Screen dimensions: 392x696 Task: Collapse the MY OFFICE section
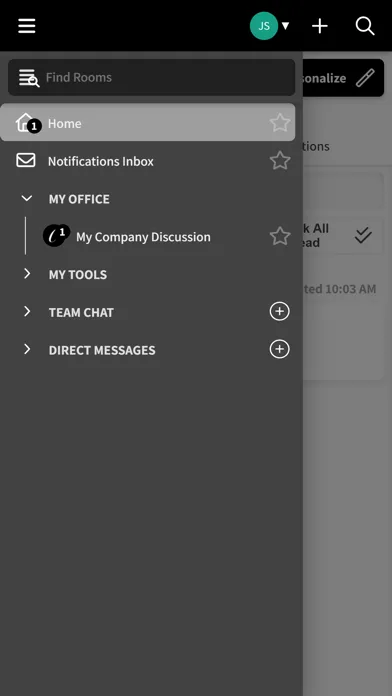[x=27, y=198]
